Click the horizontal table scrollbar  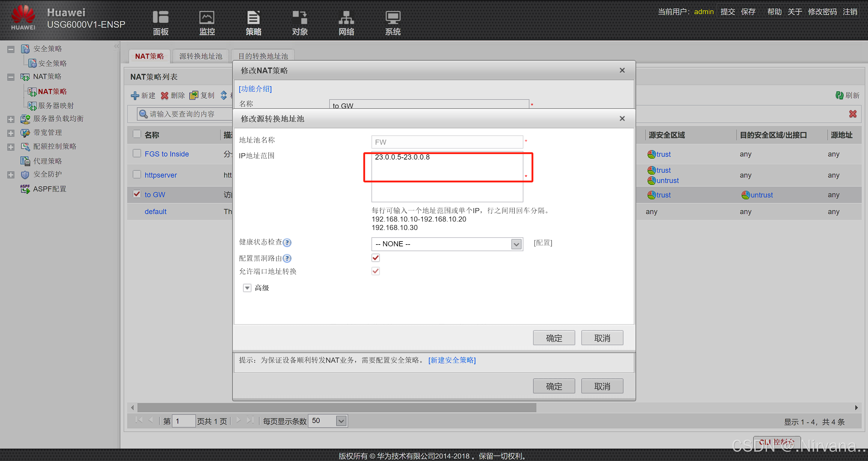pos(337,408)
